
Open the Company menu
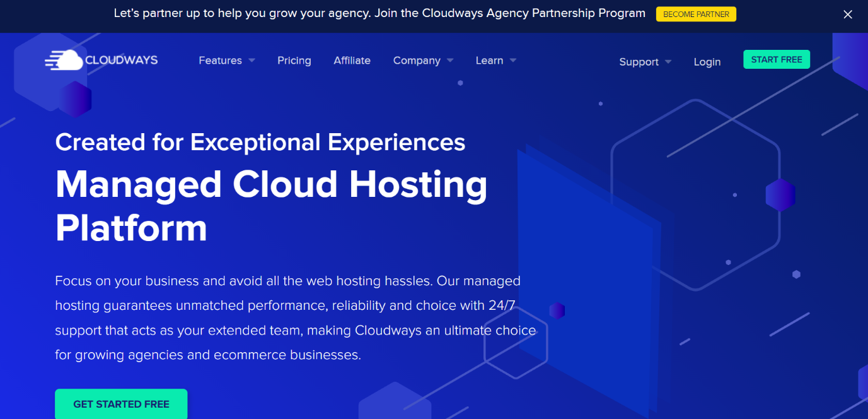pyautogui.click(x=417, y=61)
